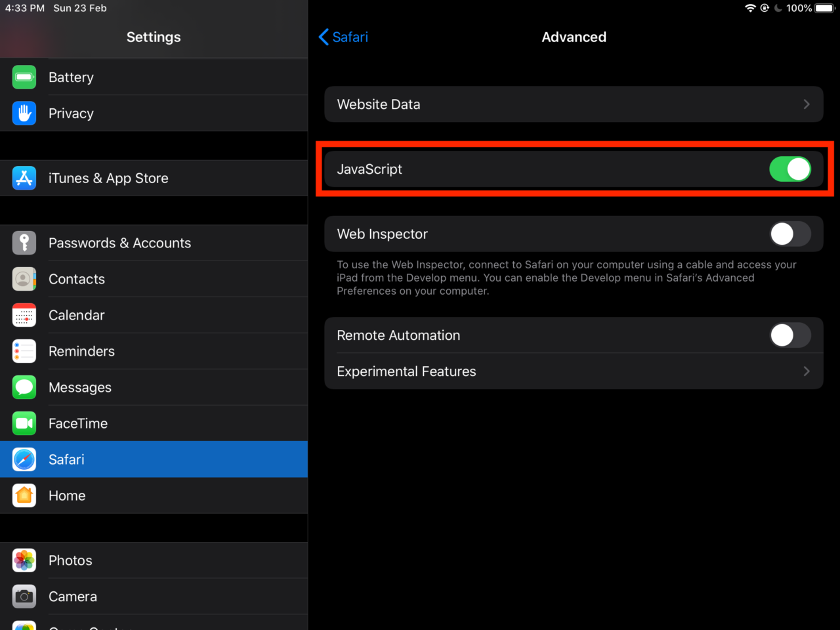Select Reminders in the settings list

(x=81, y=352)
